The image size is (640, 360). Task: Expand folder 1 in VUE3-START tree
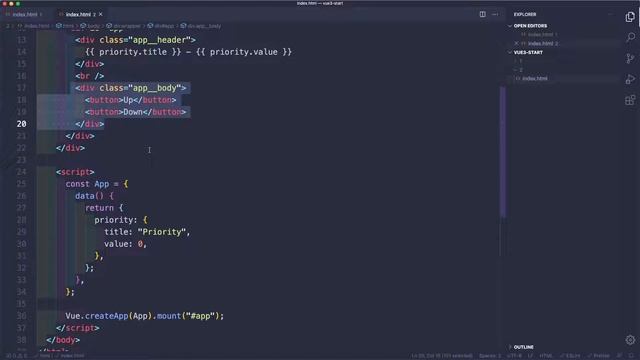[x=520, y=61]
